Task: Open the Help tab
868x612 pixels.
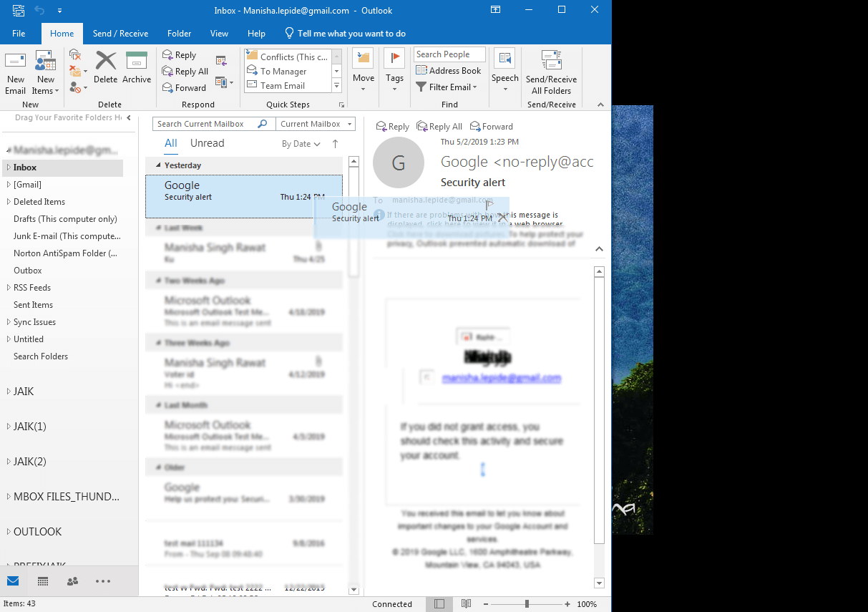Action: coord(256,34)
